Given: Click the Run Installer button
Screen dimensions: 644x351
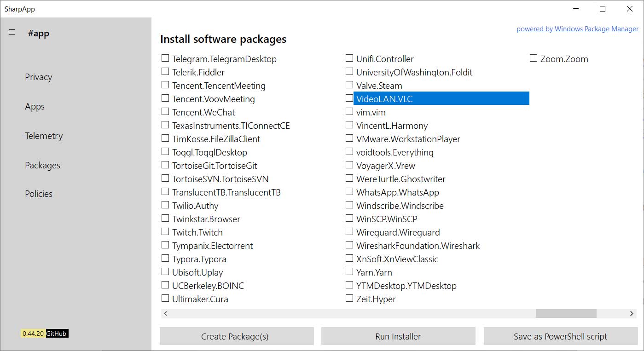Looking at the screenshot, I should pyautogui.click(x=398, y=336).
